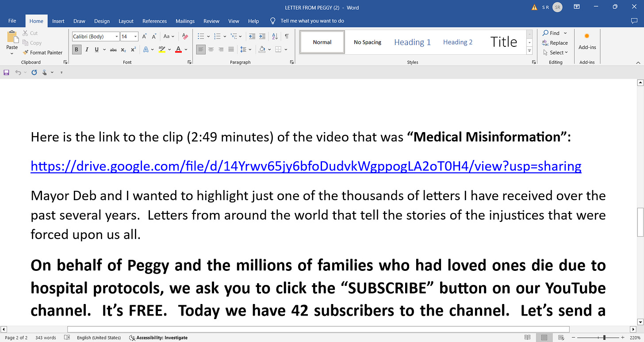
Task: Expand the font size dropdown
Action: (x=135, y=37)
